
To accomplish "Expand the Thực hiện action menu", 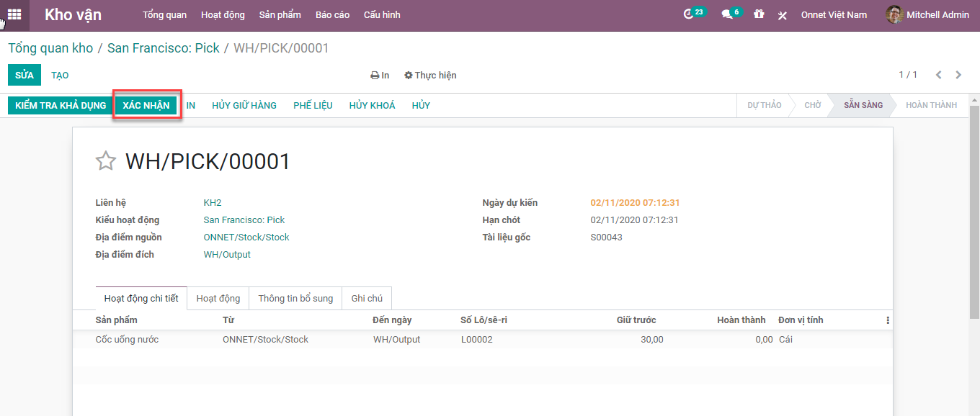I will point(430,76).
